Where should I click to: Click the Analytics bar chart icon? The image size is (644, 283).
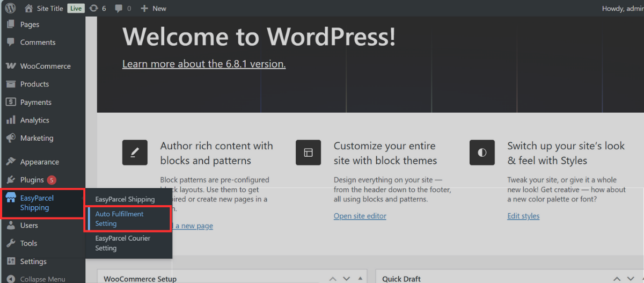tap(11, 120)
